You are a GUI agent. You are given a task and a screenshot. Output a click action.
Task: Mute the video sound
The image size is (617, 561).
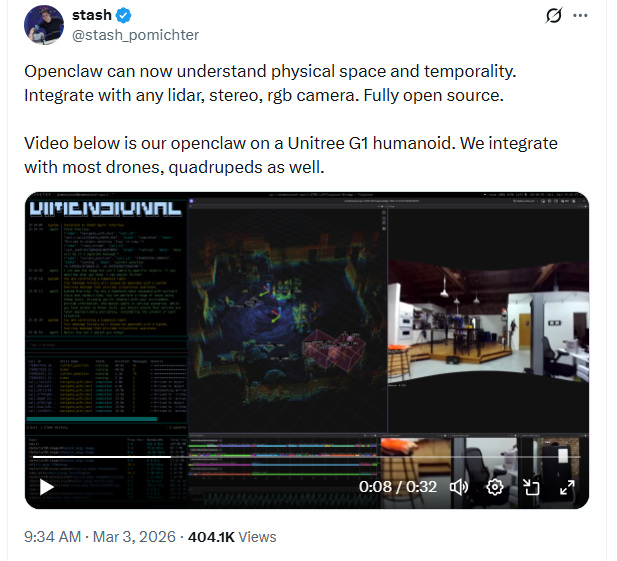coord(459,487)
